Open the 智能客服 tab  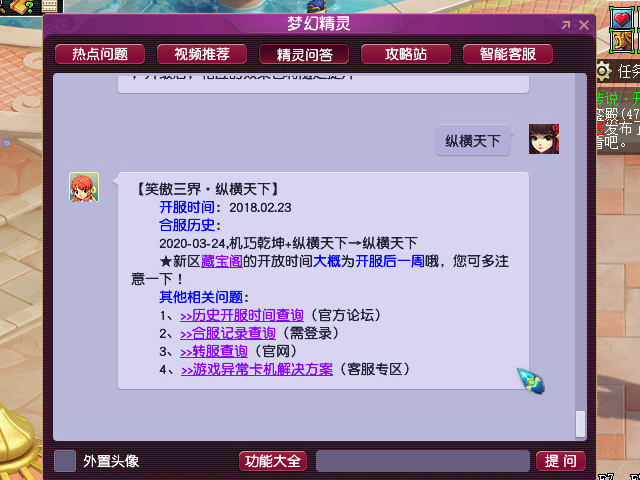(508, 54)
